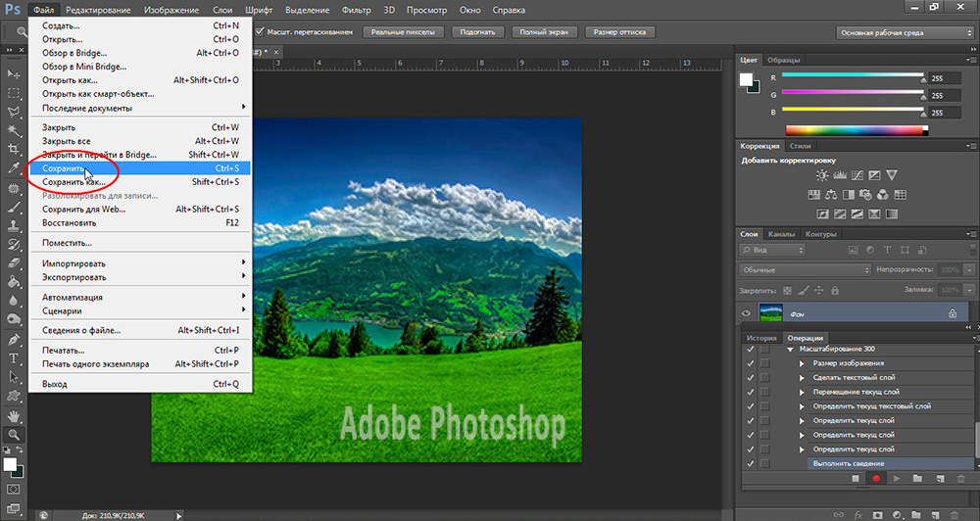
Task: Open 'Последние документы' submenu
Action: click(140, 108)
